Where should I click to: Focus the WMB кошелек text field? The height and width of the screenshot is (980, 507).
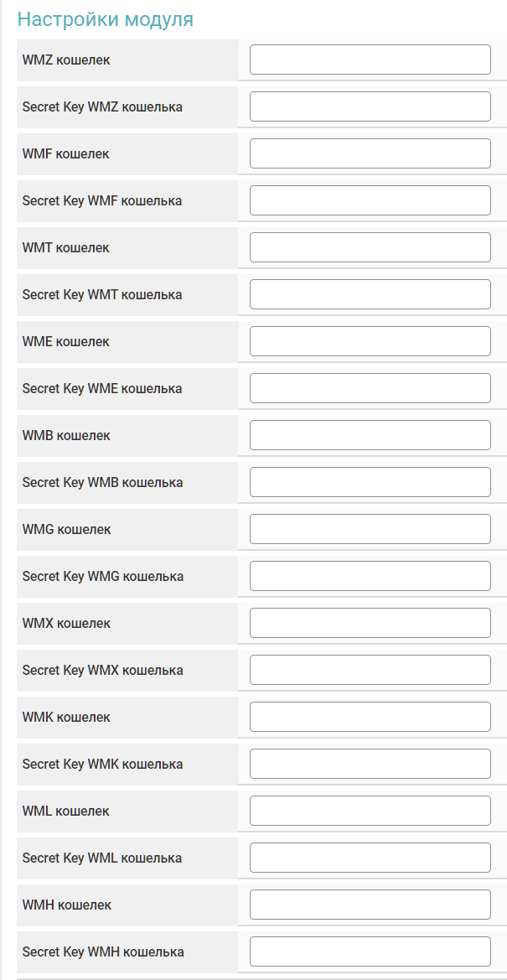(370, 435)
